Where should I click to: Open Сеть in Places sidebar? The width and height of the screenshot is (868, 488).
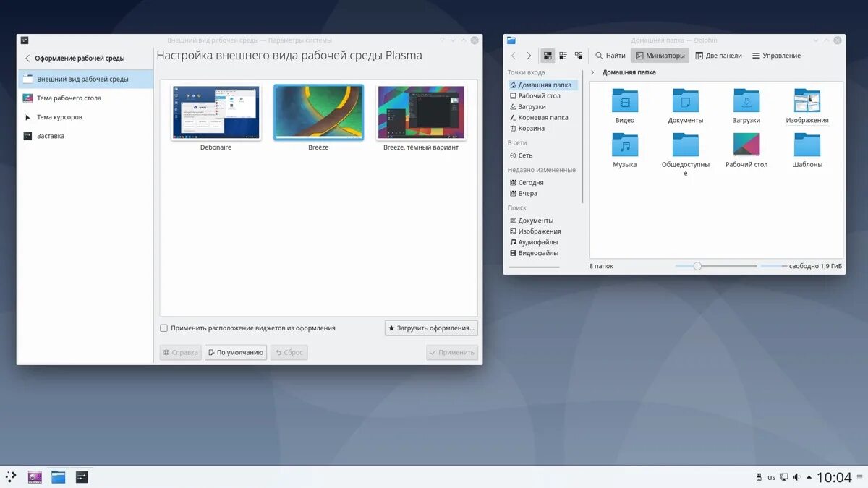pyautogui.click(x=542, y=155)
